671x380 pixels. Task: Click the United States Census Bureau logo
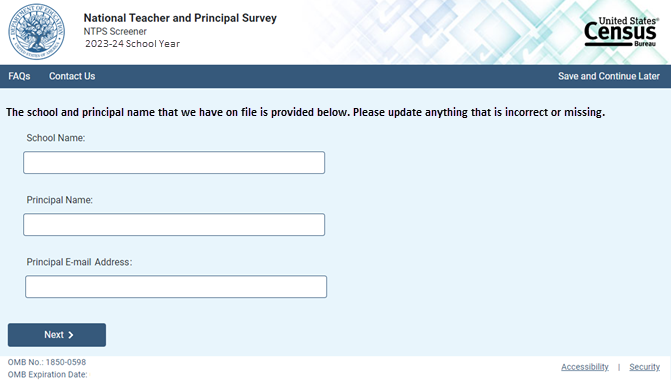pyautogui.click(x=621, y=32)
